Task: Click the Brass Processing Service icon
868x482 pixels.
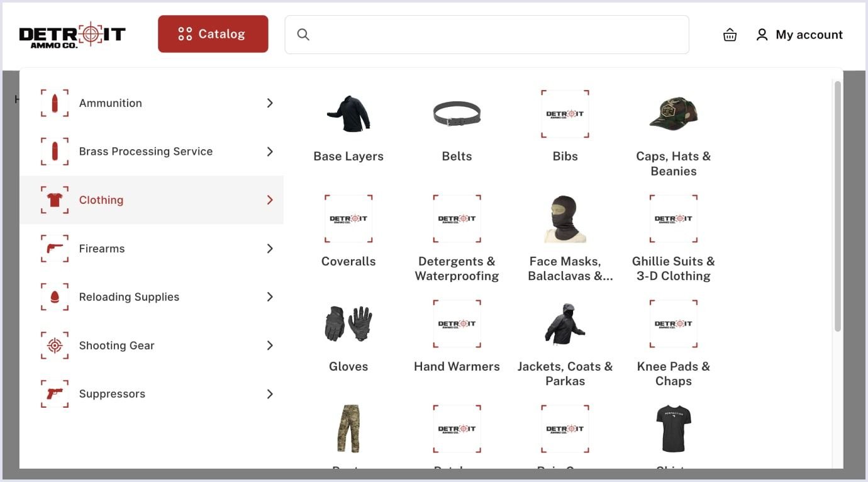Action: pos(55,152)
